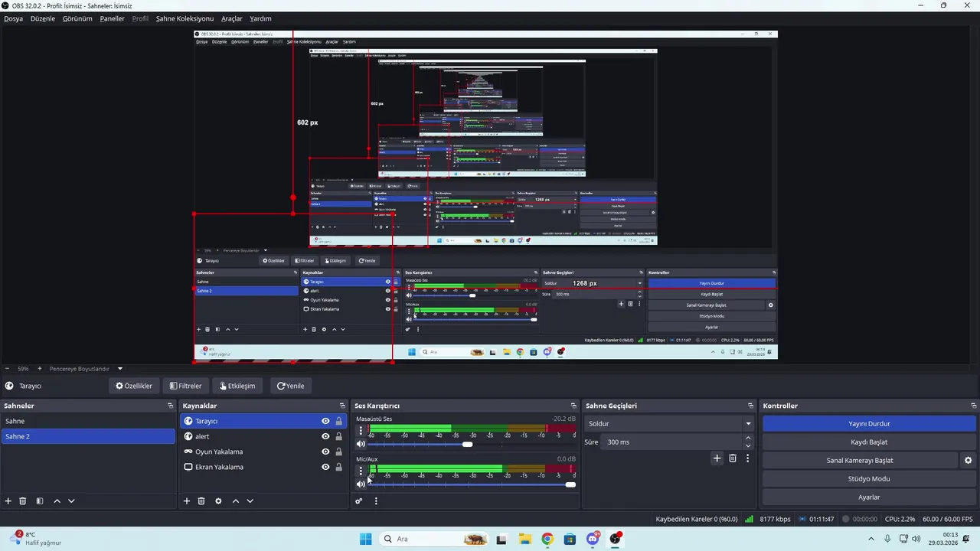Image resolution: width=980 pixels, height=551 pixels.
Task: Add a new source with the plus icon in Kaynaklar
Action: pyautogui.click(x=187, y=501)
